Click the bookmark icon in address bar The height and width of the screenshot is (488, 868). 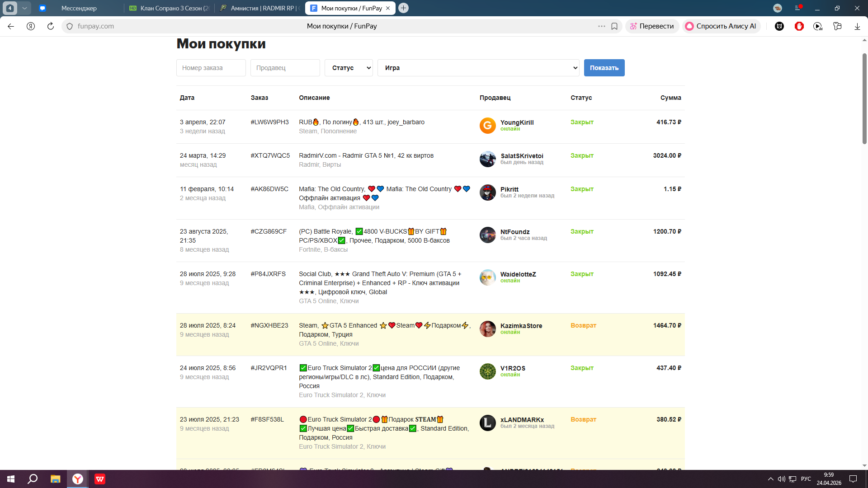(x=614, y=26)
